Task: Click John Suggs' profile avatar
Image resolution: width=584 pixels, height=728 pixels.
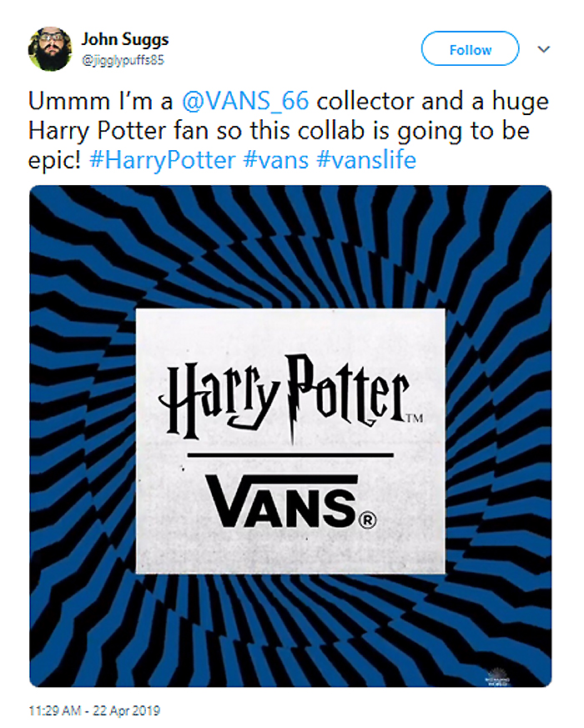Action: pos(50,48)
